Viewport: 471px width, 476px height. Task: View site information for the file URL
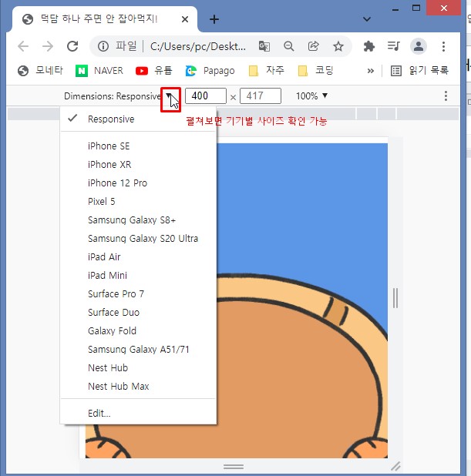click(103, 46)
